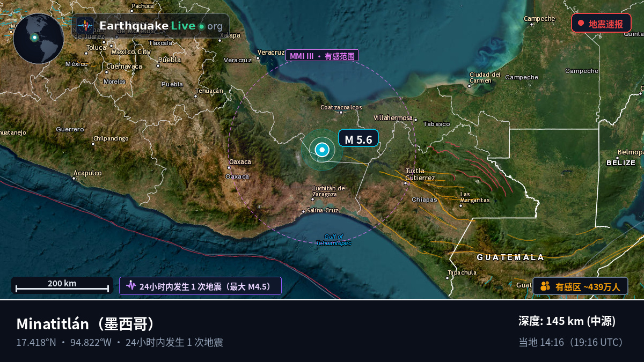Click the people icon in 有感区 badge
Screen dimensions: 644x362
click(545, 286)
